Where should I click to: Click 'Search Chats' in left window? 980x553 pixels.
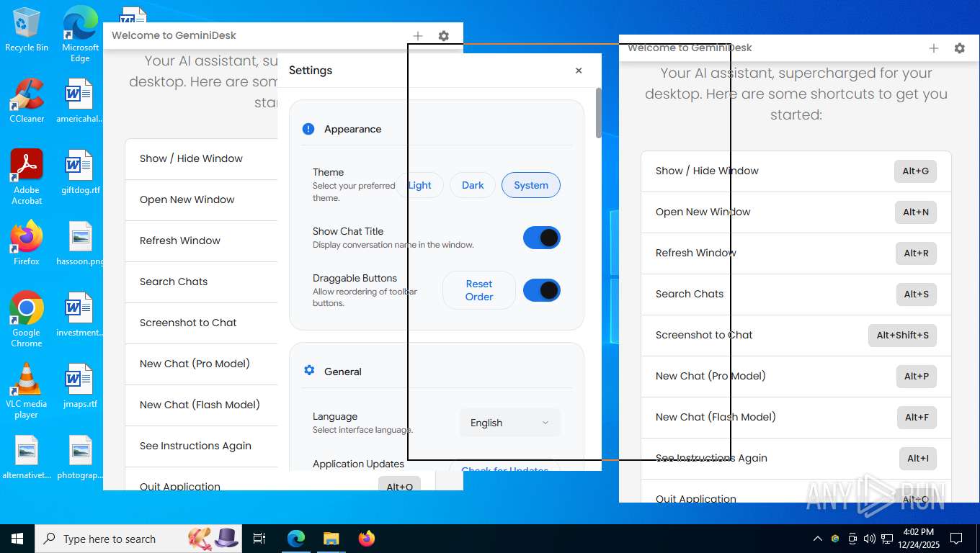pos(174,282)
